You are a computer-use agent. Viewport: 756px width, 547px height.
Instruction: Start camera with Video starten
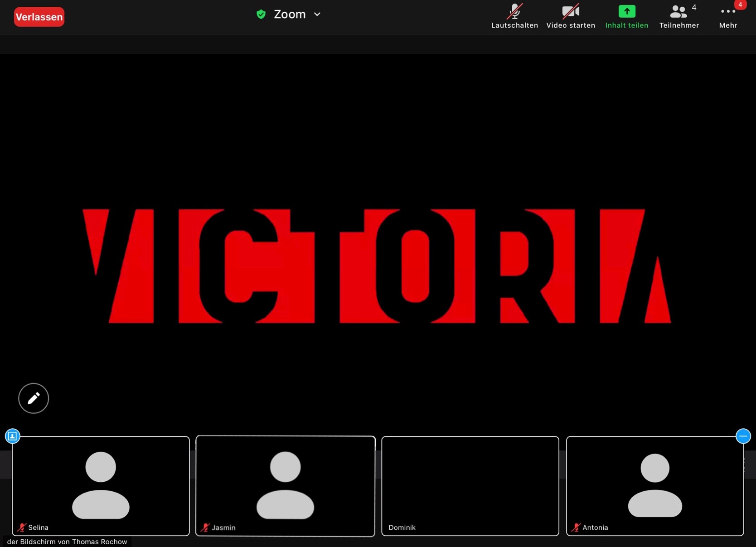coord(571,16)
